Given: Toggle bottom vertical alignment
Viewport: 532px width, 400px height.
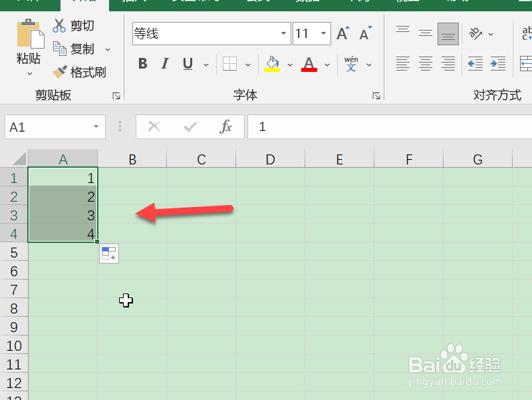Looking at the screenshot, I should (448, 34).
